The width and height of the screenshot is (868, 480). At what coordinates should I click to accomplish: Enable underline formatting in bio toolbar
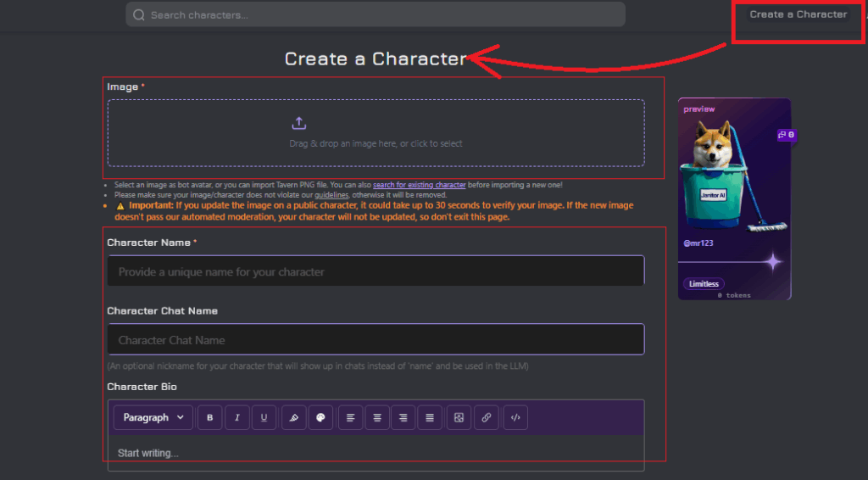[264, 417]
